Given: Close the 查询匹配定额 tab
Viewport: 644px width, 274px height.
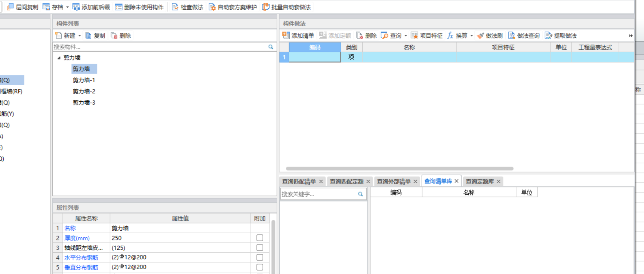Looking at the screenshot, I should (368, 181).
